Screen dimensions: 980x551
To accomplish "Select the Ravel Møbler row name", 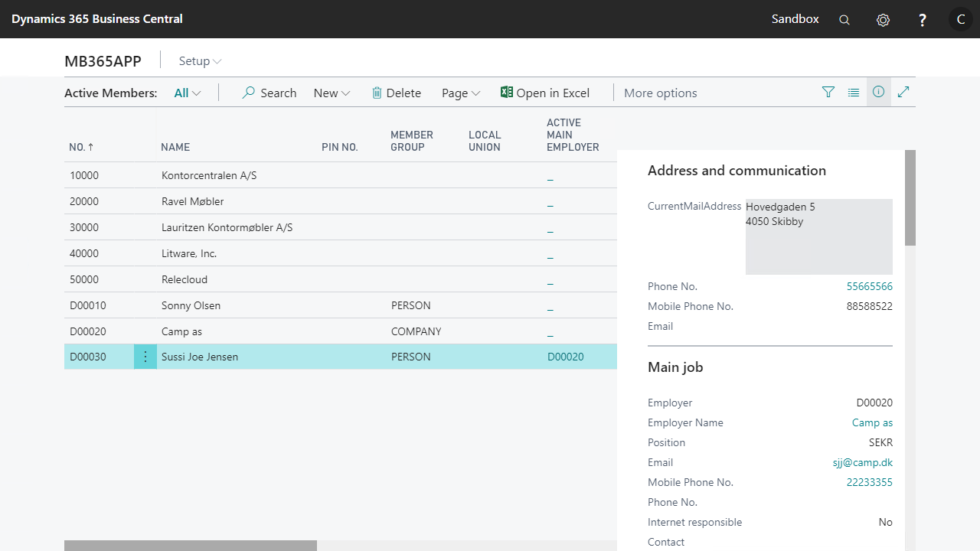I will point(193,201).
